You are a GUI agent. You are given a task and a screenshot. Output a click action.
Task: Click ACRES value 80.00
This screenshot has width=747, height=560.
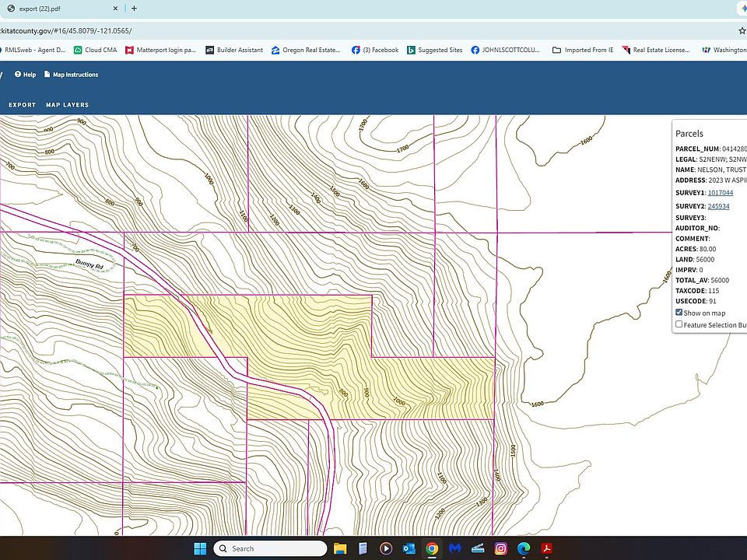click(707, 249)
